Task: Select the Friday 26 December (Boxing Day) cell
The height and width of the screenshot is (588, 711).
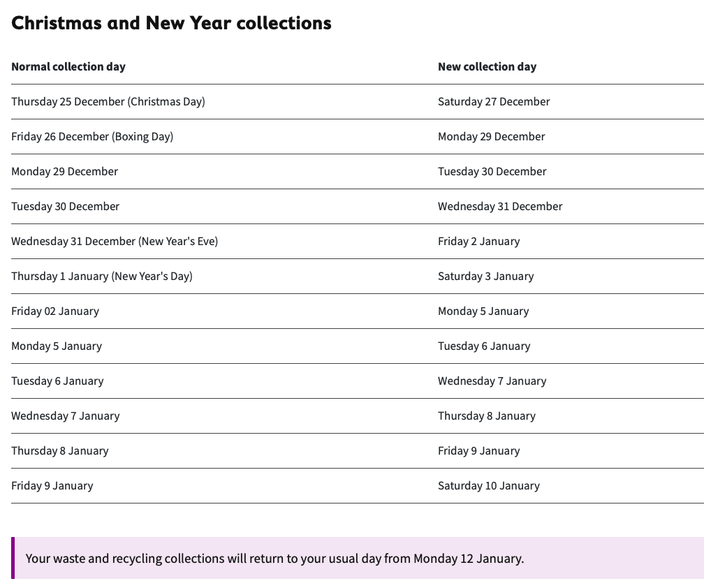Action: pyautogui.click(x=92, y=137)
